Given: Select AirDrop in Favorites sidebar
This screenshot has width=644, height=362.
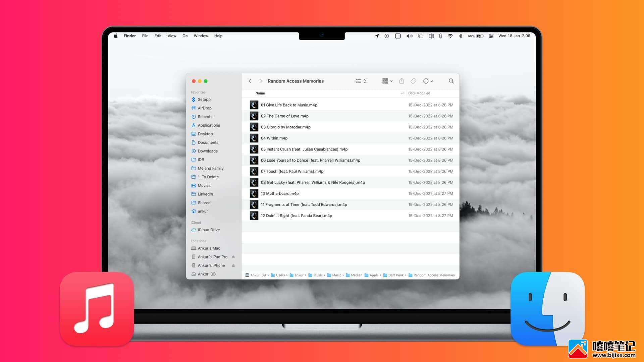Looking at the screenshot, I should coord(204,107).
